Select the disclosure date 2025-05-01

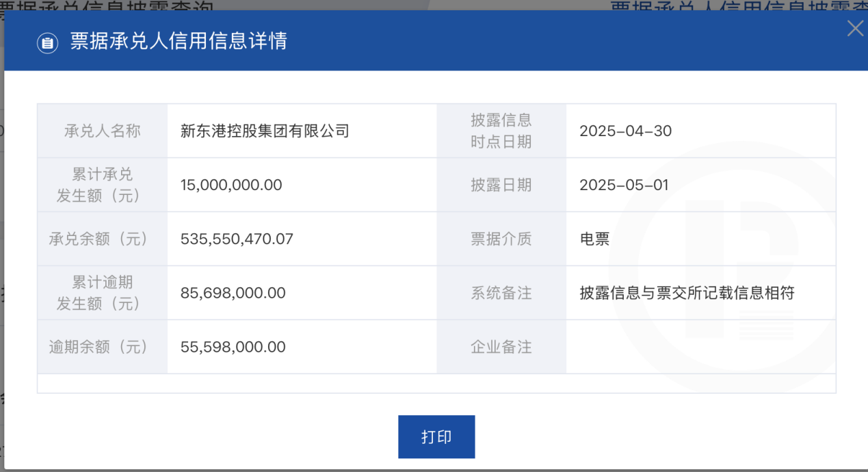coord(624,185)
